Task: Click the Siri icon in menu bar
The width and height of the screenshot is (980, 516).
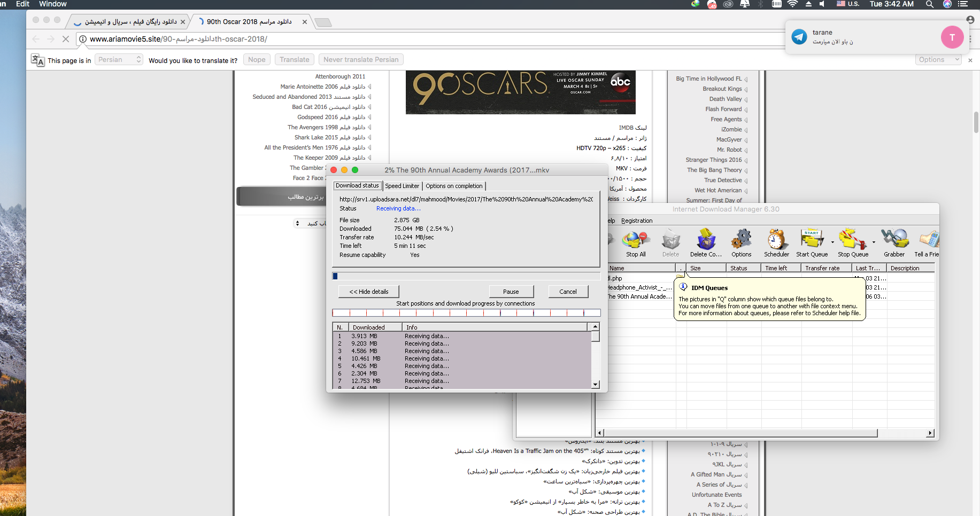Action: coord(947,4)
